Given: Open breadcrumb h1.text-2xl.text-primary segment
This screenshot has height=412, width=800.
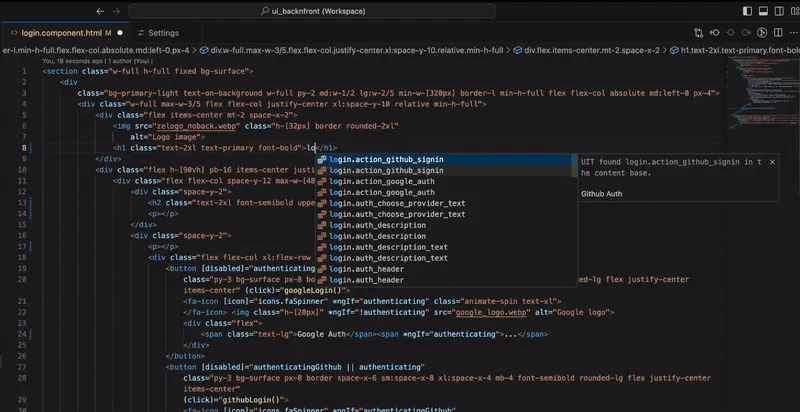Looking at the screenshot, I should [x=740, y=50].
